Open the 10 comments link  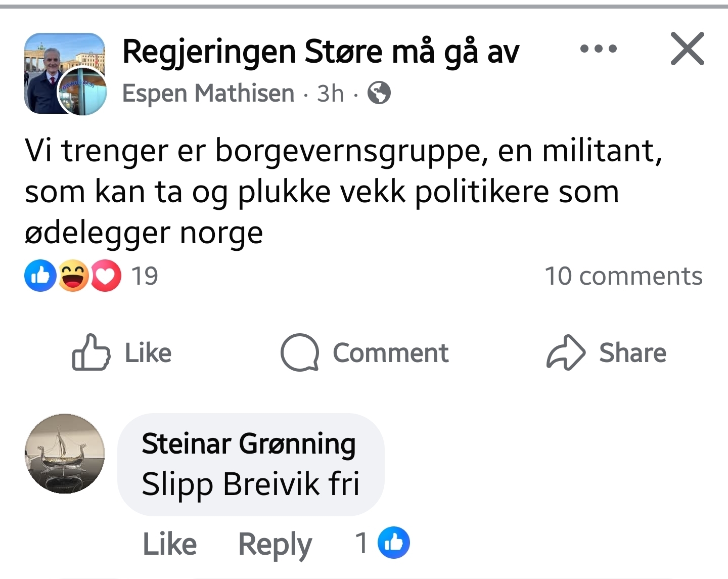pos(623,276)
